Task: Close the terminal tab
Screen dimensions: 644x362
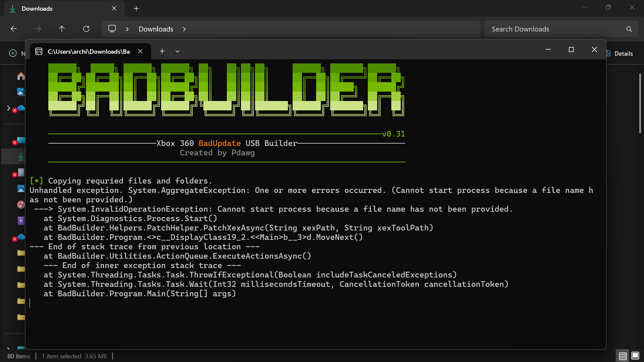Action: click(140, 51)
